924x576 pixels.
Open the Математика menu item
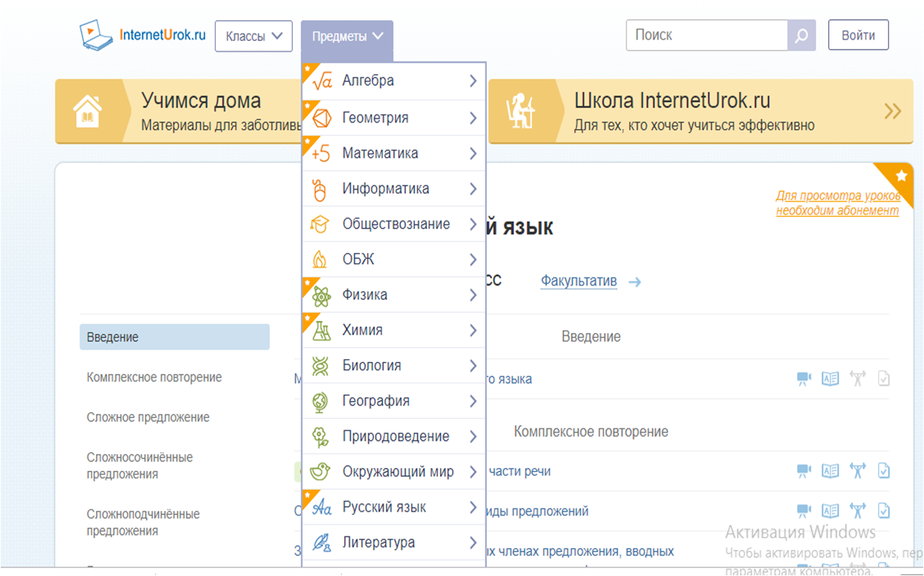(394, 153)
